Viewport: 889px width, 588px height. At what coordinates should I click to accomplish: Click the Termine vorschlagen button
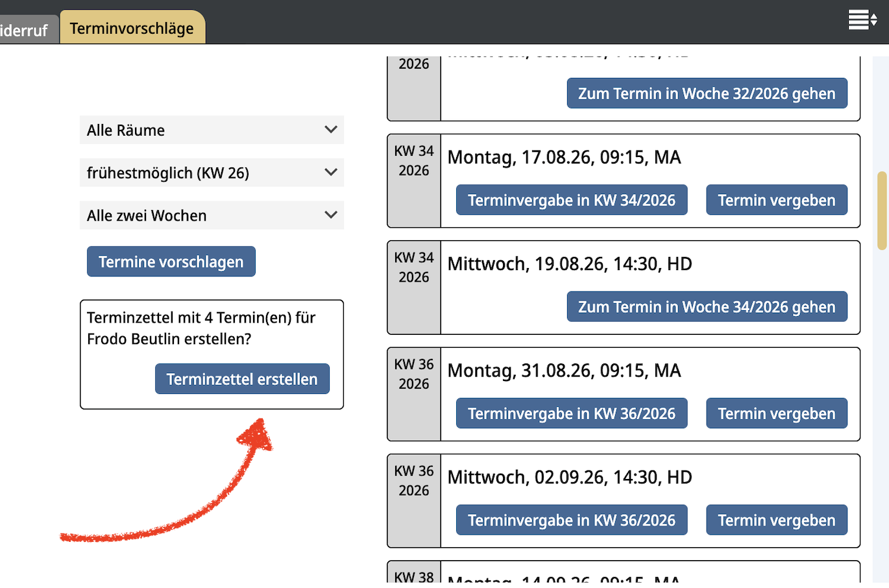point(171,262)
